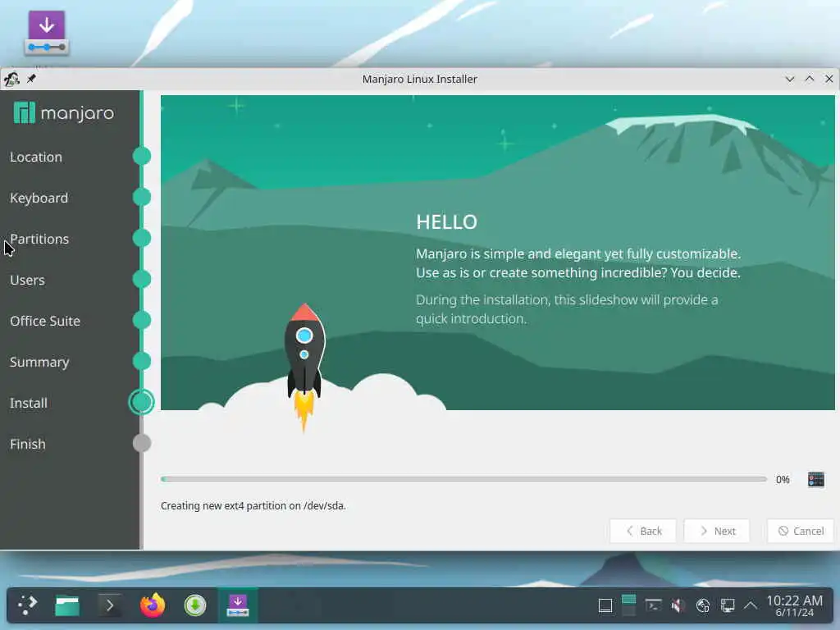Cancel the installation
The width and height of the screenshot is (840, 630).
(801, 531)
